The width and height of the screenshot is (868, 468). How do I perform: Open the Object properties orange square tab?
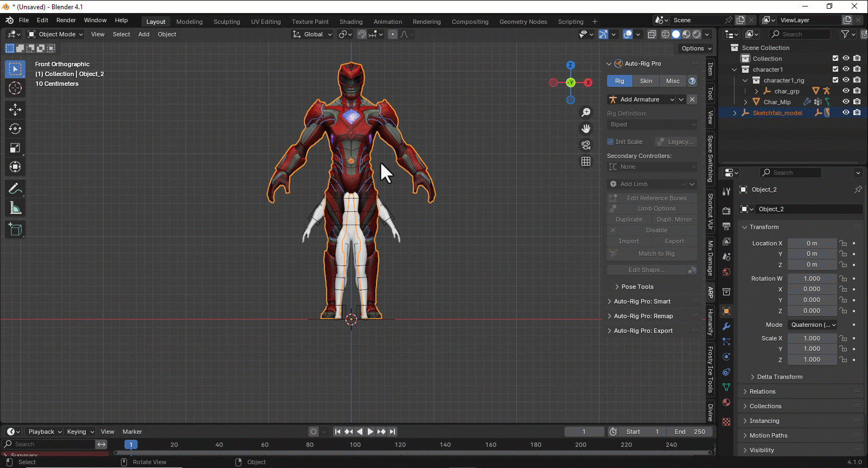[x=726, y=311]
